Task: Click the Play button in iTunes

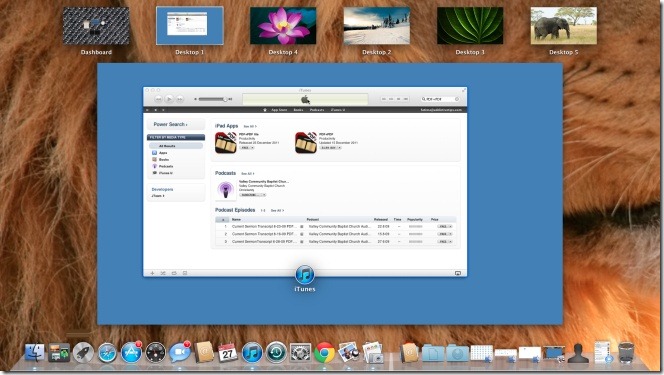Action: coord(169,99)
